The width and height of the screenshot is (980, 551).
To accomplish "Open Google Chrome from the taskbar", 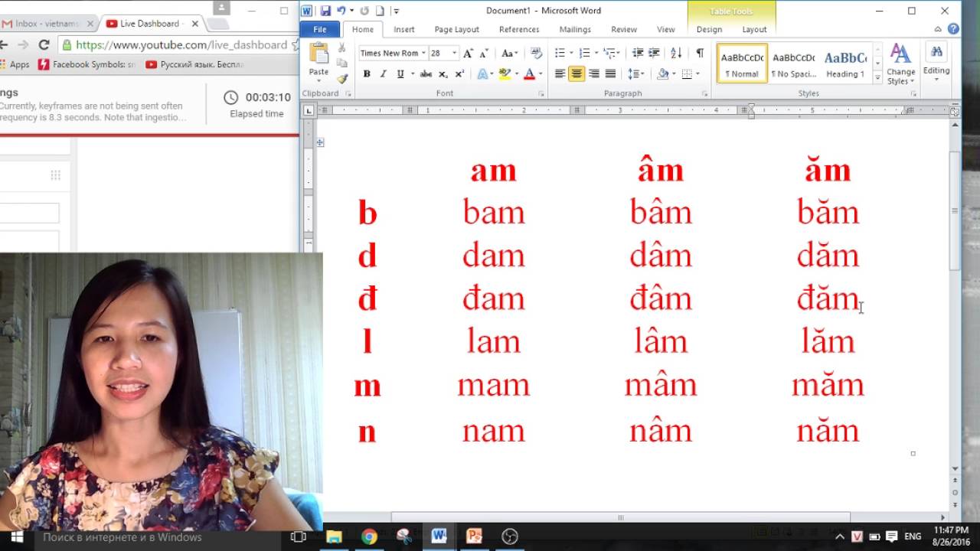I will 369,536.
